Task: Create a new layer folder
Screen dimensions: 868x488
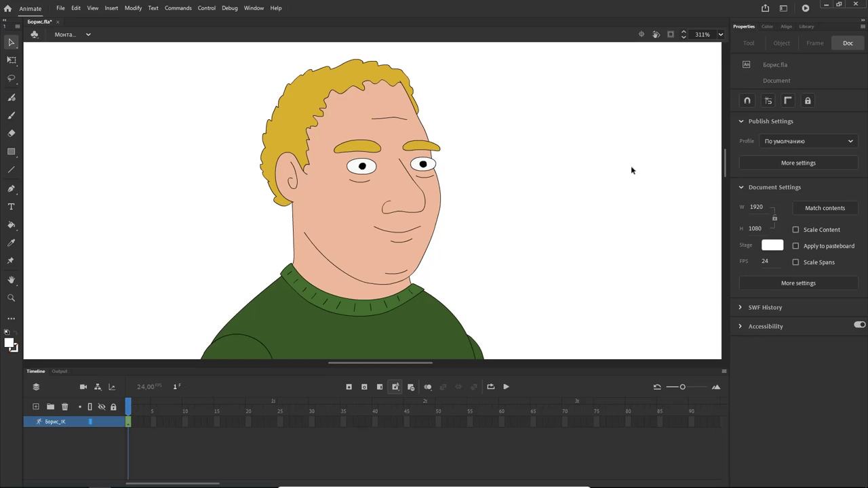Action: pos(50,407)
